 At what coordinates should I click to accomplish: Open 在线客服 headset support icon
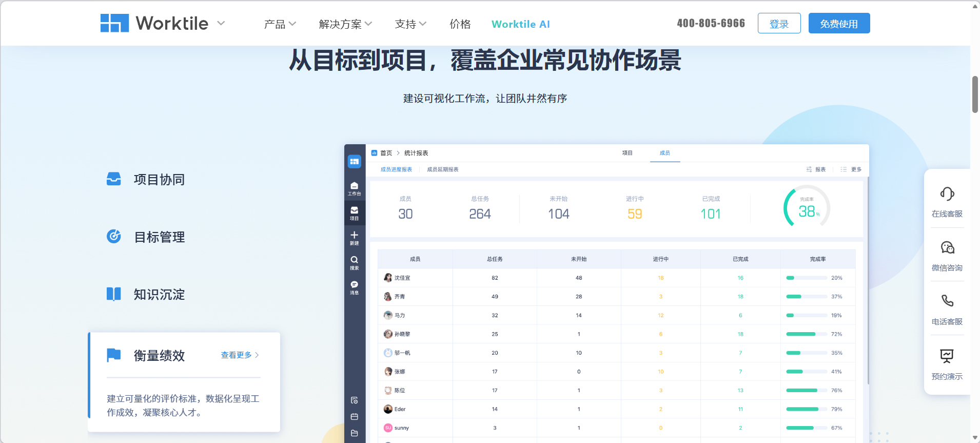pyautogui.click(x=947, y=194)
